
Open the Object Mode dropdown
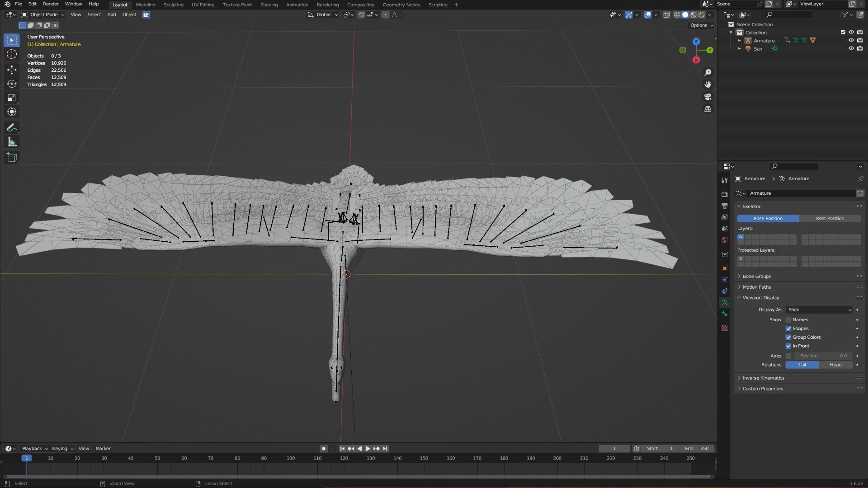[43, 14]
